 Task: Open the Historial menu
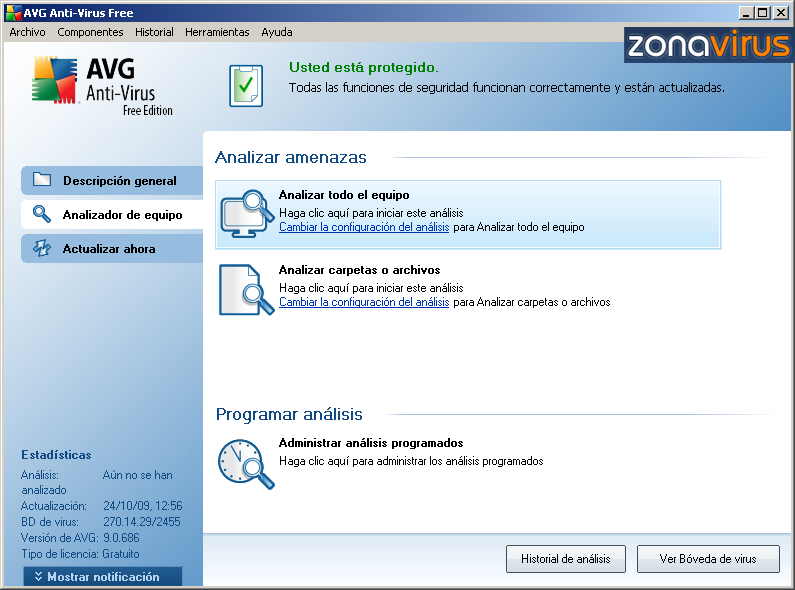coord(154,32)
